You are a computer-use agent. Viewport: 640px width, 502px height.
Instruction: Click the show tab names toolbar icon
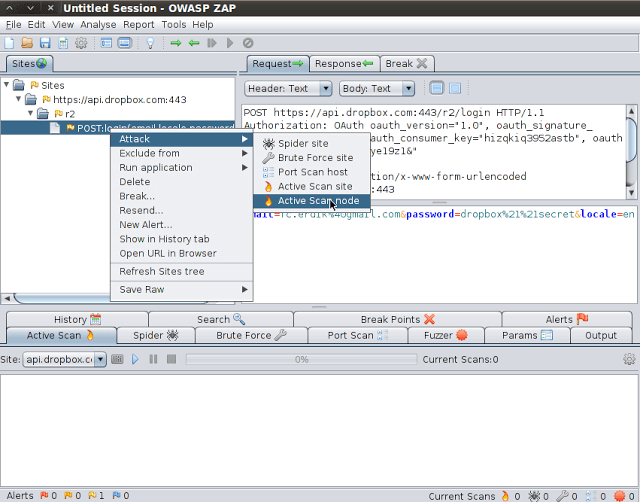(106, 43)
